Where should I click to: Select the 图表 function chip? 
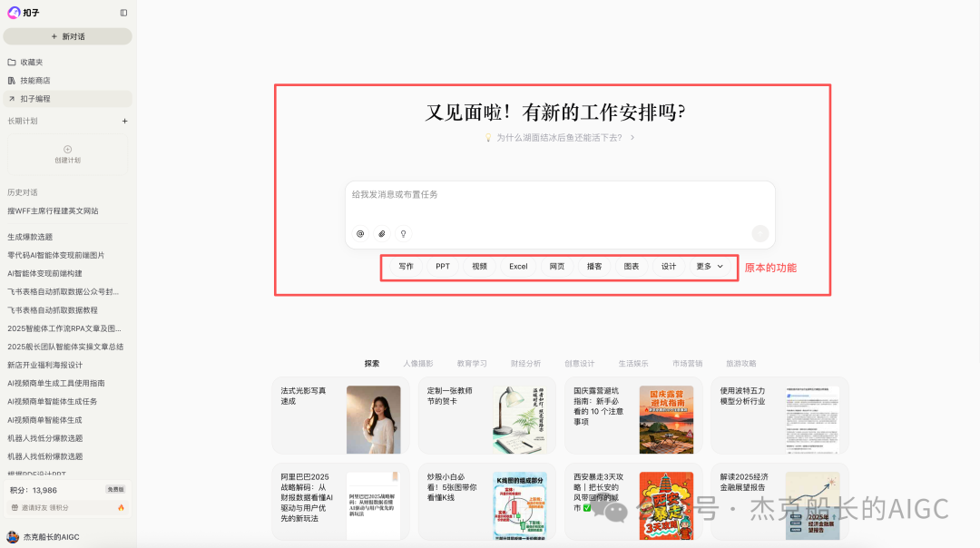click(x=632, y=266)
